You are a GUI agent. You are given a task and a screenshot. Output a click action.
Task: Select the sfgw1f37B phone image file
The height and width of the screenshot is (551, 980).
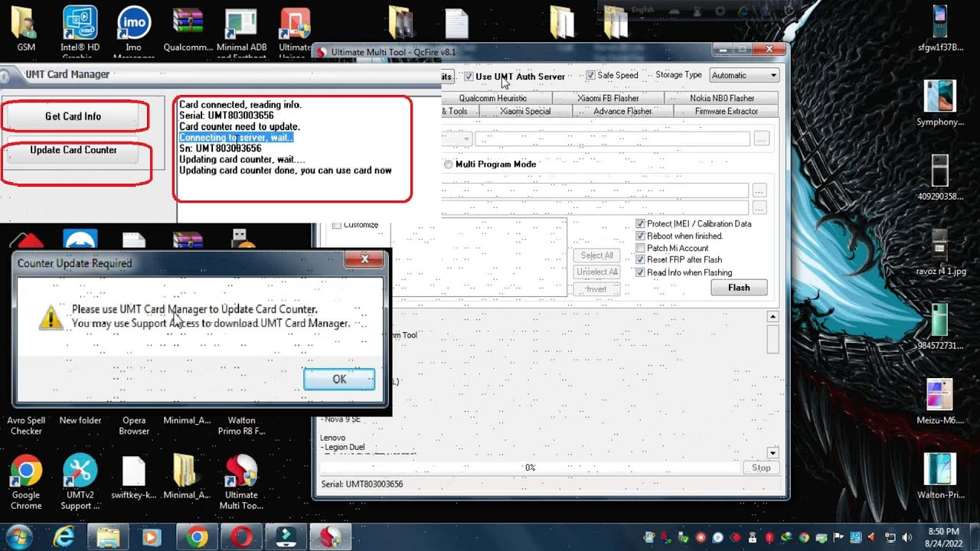pos(940,29)
